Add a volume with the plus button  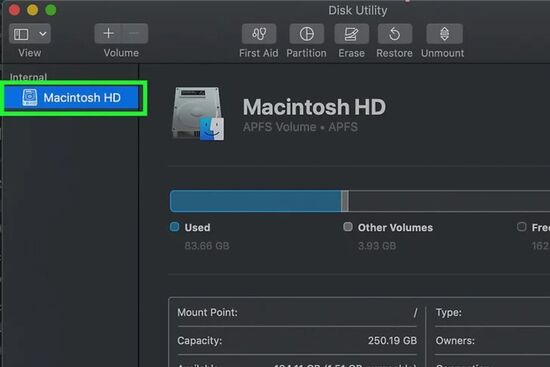point(108,34)
